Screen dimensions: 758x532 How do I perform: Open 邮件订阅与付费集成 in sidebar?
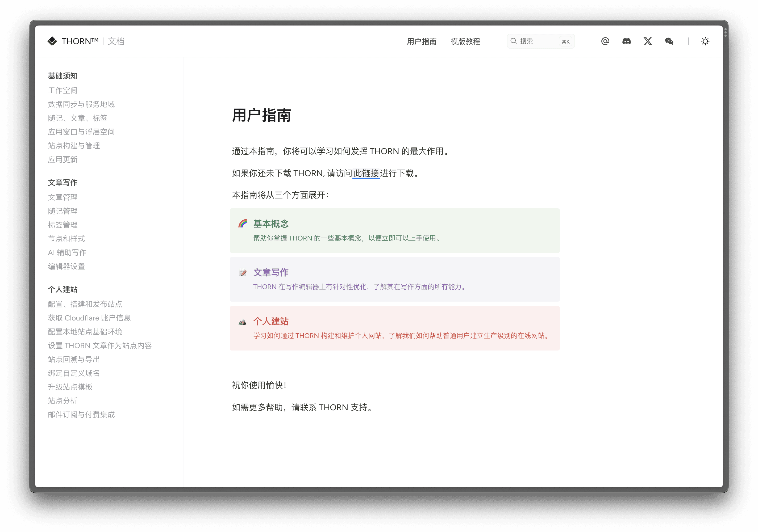pyautogui.click(x=81, y=415)
